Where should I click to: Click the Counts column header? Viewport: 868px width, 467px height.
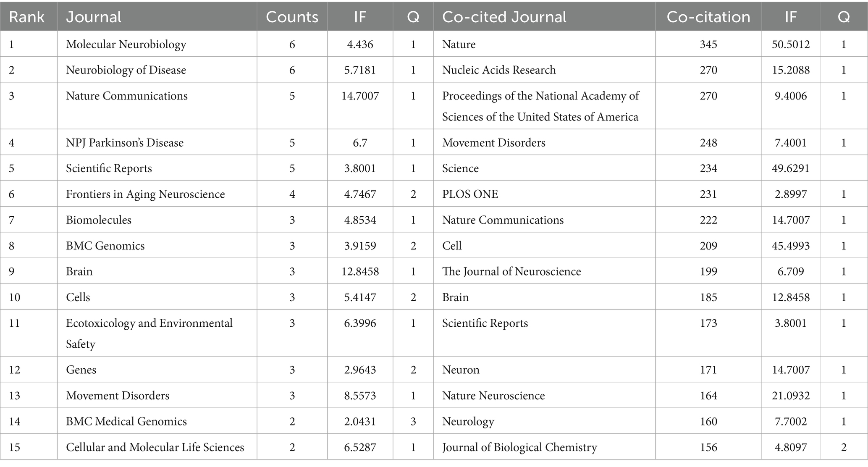coord(292,17)
